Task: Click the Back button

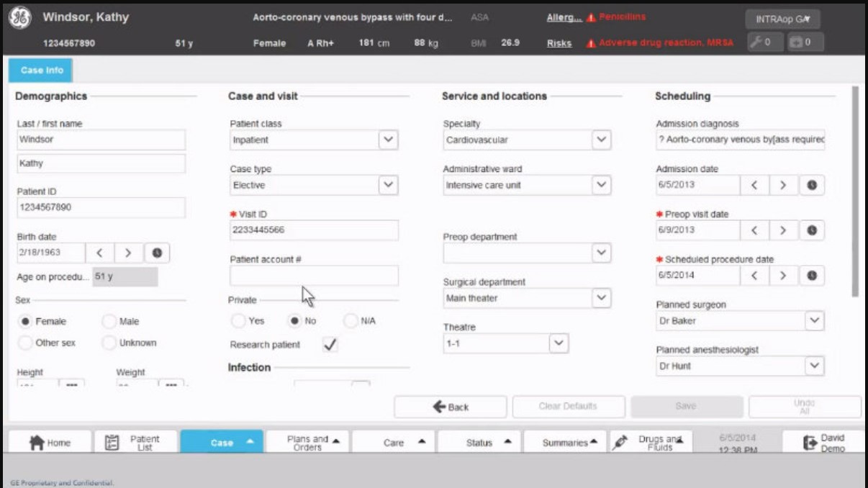Action: (451, 407)
